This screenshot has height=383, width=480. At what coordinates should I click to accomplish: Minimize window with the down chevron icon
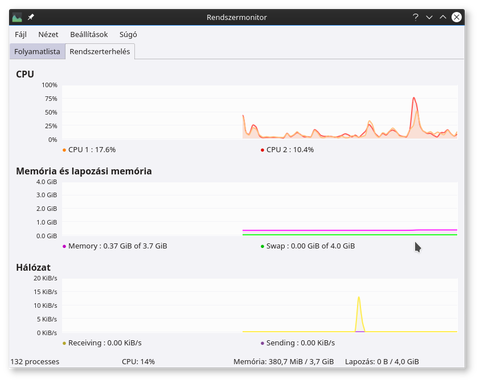429,17
